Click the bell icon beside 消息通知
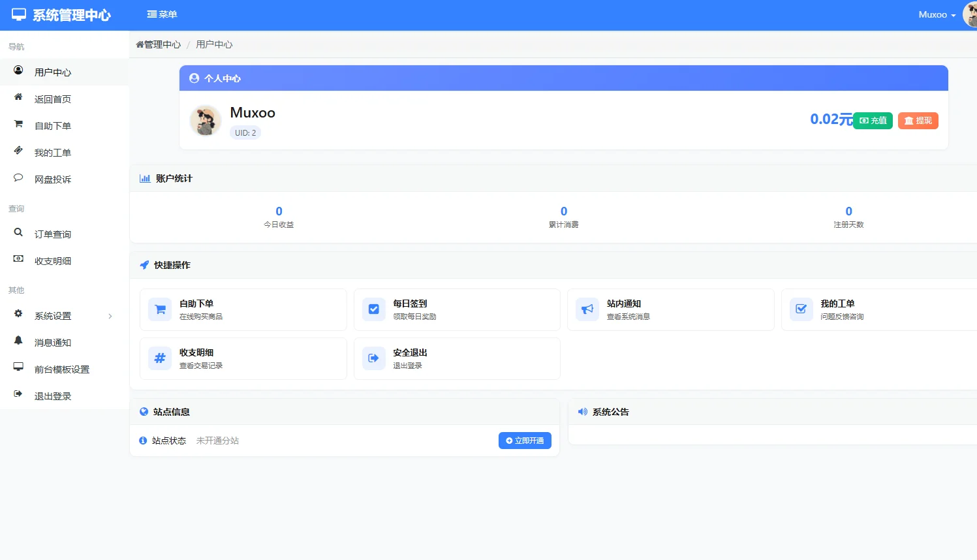977x560 pixels. (x=18, y=341)
